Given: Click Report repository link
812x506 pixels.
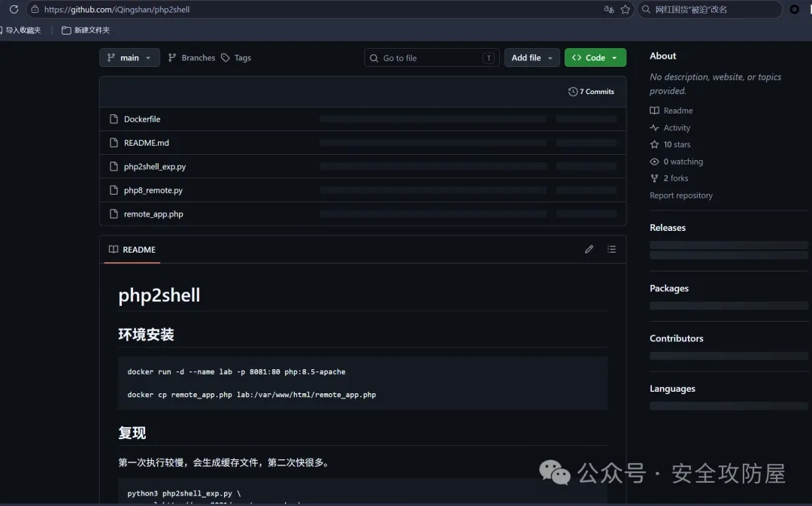Looking at the screenshot, I should coord(681,195).
